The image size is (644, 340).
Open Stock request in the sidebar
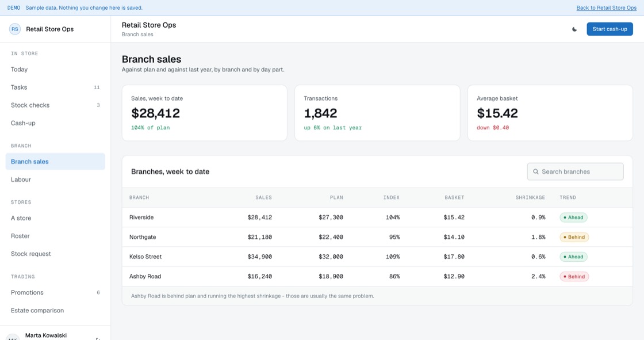point(55,254)
